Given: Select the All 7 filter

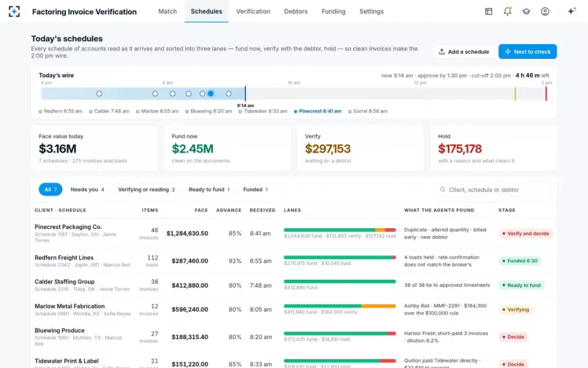Looking at the screenshot, I should [50, 189].
